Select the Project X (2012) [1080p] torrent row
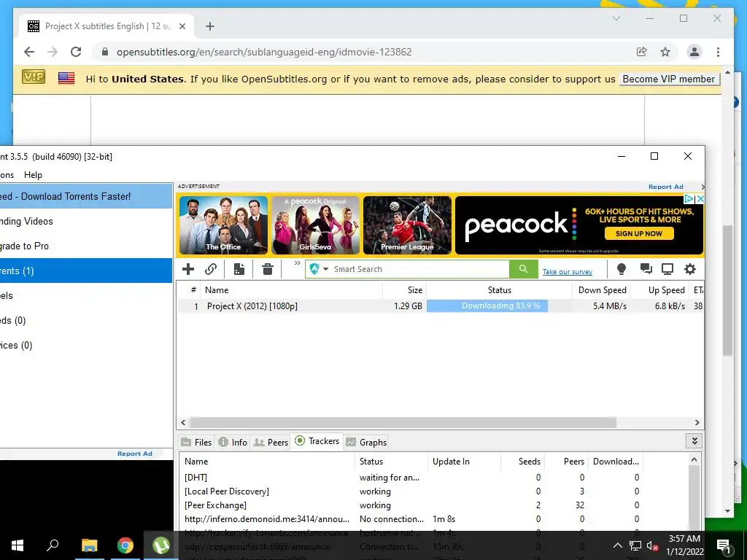The width and height of the screenshot is (747, 560). pos(440,306)
